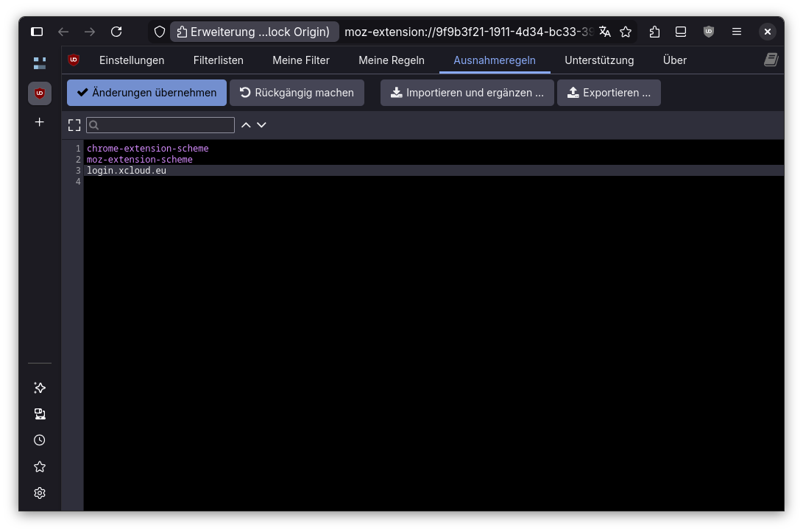The image size is (803, 532).
Task: Open synced tabs from the sidebar
Action: [x=39, y=414]
